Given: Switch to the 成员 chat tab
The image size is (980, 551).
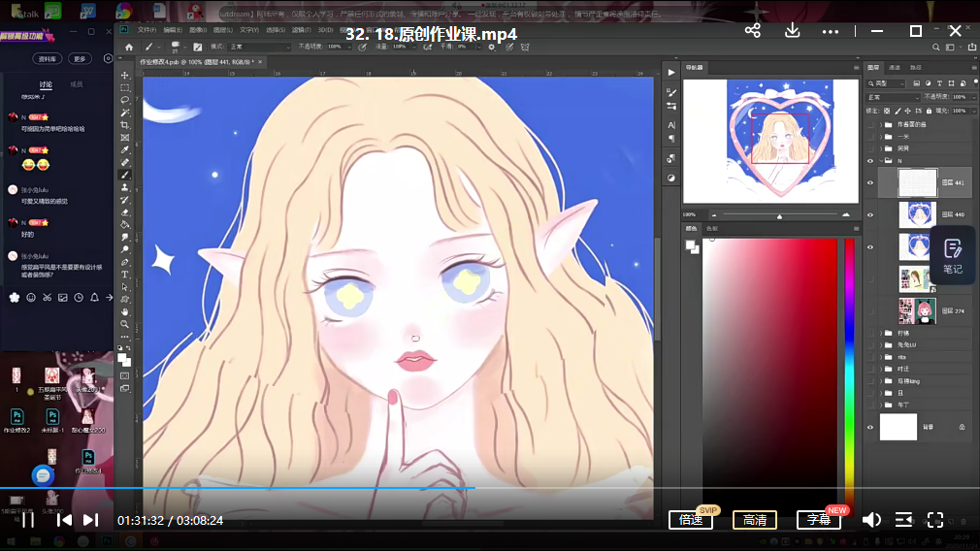Looking at the screenshot, I should 77,84.
